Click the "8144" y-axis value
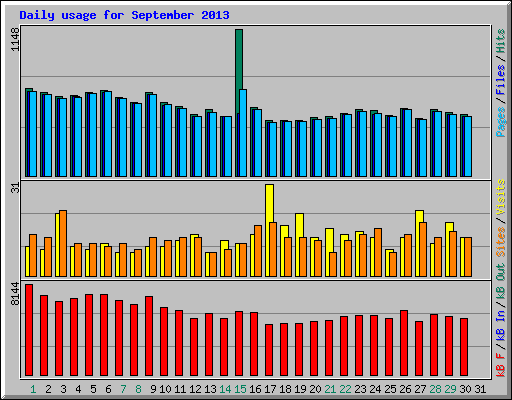Image resolution: width=512 pixels, height=400 pixels. pos(16,294)
